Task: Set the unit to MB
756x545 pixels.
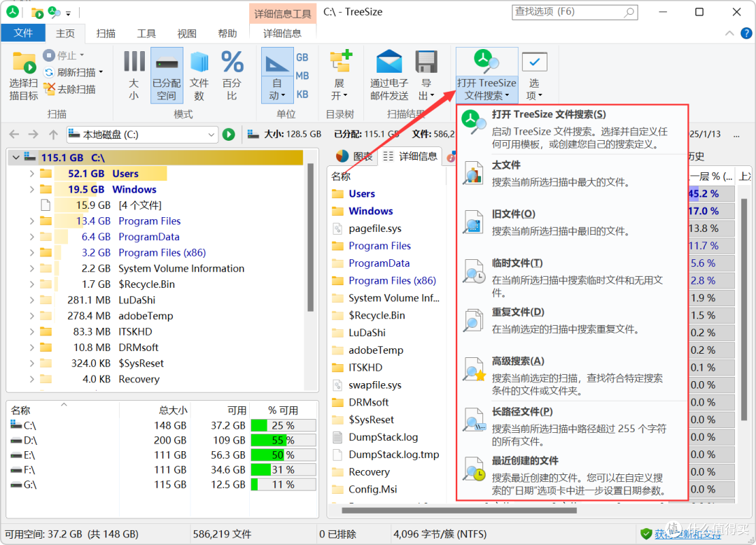Action: (302, 76)
